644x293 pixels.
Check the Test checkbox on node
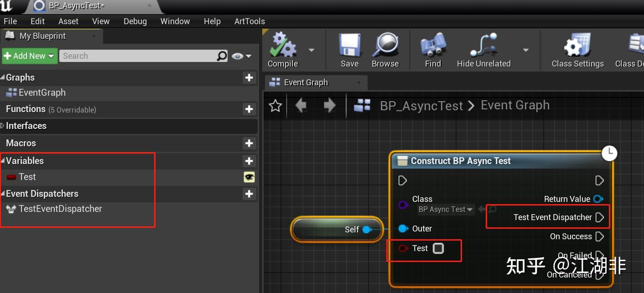tap(438, 248)
